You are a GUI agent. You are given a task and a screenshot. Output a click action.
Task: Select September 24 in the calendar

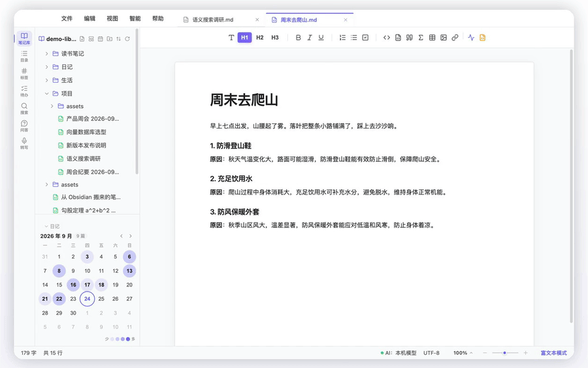87,299
